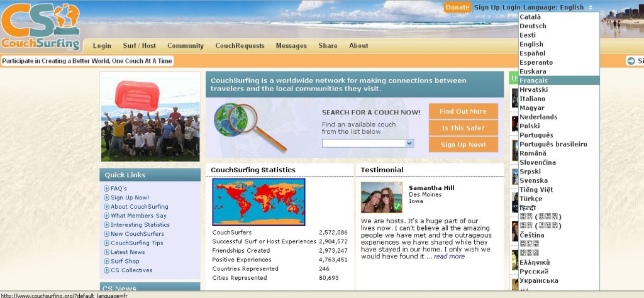The width and height of the screenshot is (644, 298).
Task: Open the Community menu item
Action: coord(185,46)
